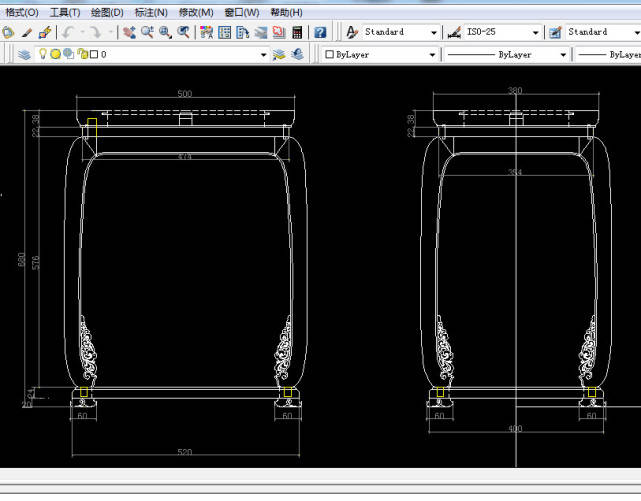
Task: Open the ByLayer linetype dropdown
Action: pyautogui.click(x=563, y=54)
